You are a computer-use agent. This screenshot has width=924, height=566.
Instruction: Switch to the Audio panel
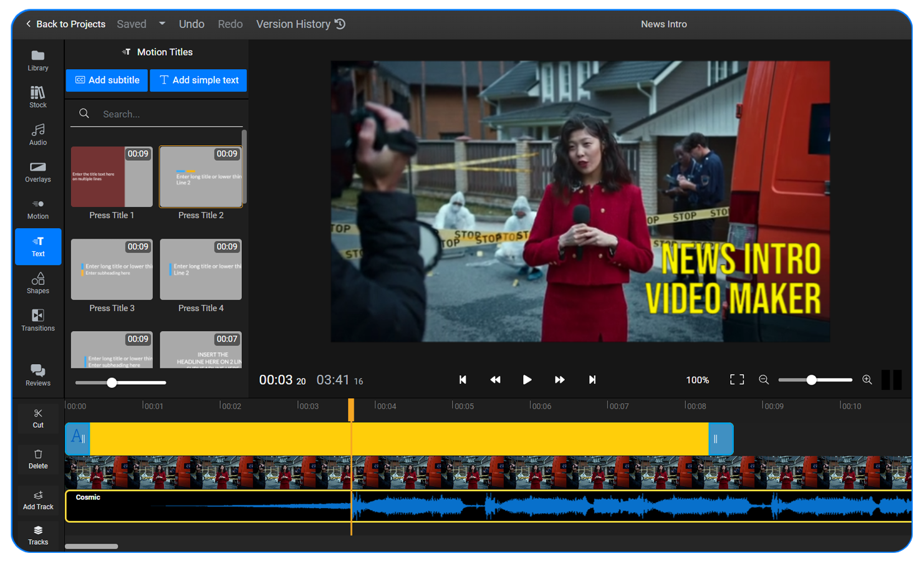[37, 134]
